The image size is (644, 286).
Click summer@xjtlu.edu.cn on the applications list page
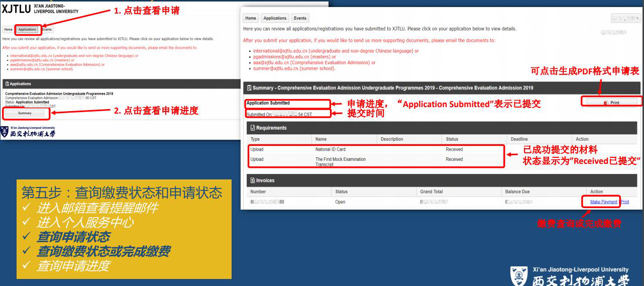(x=27, y=69)
